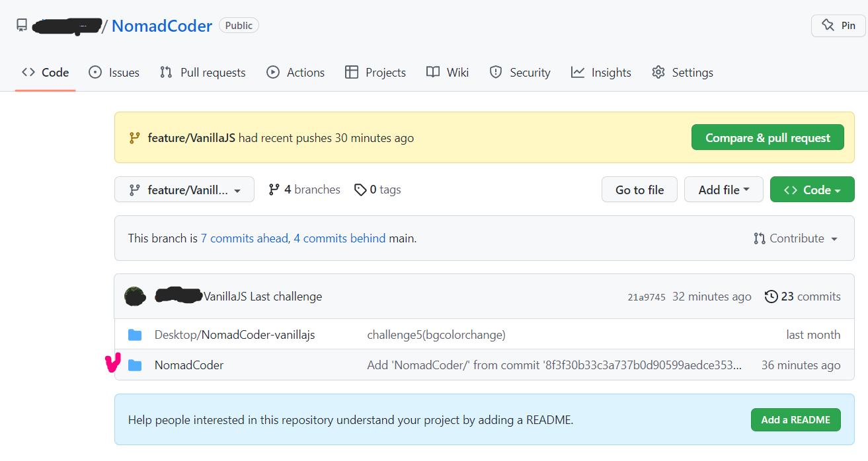Open the 0 tags link
The image size is (868, 461).
[x=377, y=190]
